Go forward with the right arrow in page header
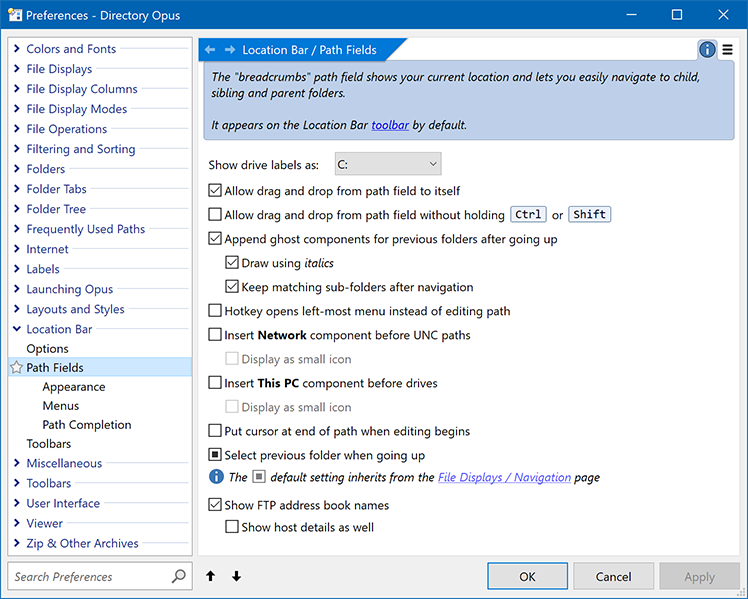Screen dimensions: 748x599 pos(230,50)
